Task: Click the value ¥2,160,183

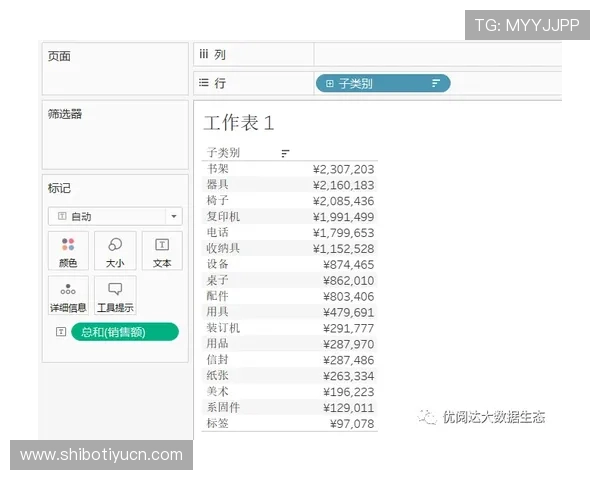Action: click(x=343, y=185)
